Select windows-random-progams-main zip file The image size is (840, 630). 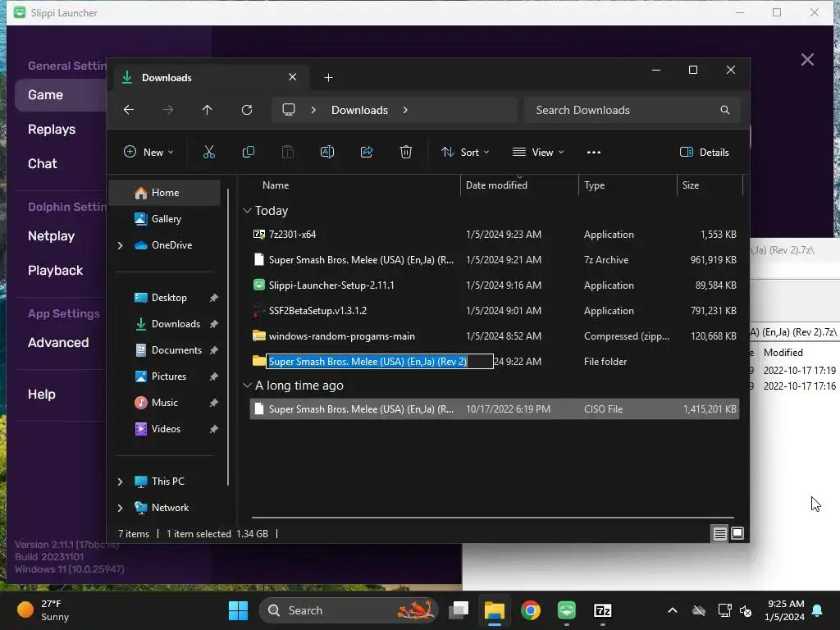(x=495, y=336)
